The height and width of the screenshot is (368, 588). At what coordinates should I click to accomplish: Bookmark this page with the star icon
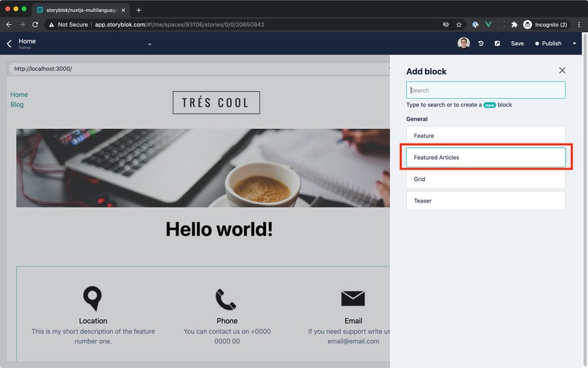coord(458,25)
